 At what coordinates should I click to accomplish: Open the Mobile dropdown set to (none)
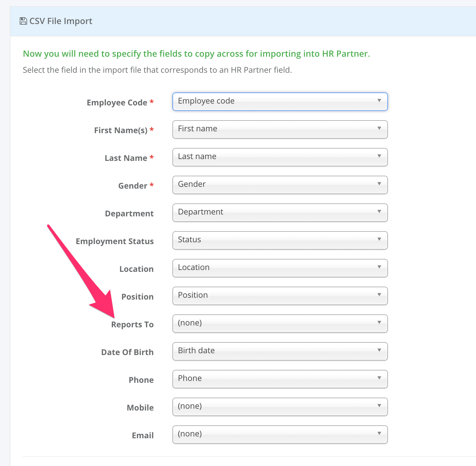[x=280, y=407]
